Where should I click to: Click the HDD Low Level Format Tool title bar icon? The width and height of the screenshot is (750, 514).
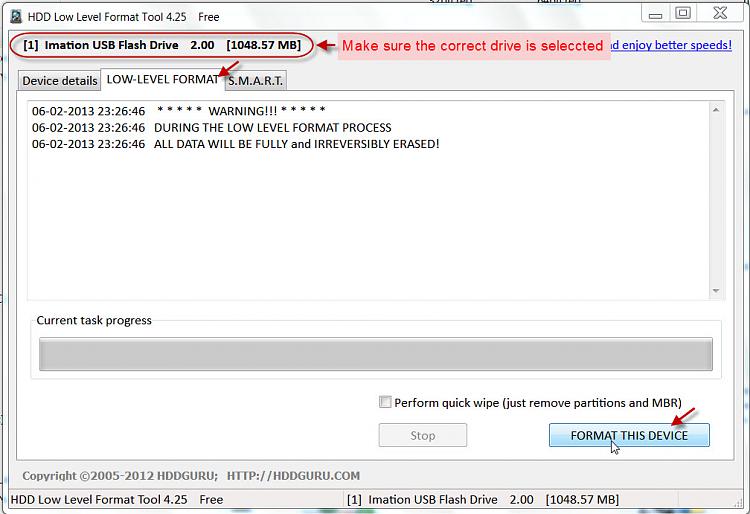(16, 17)
